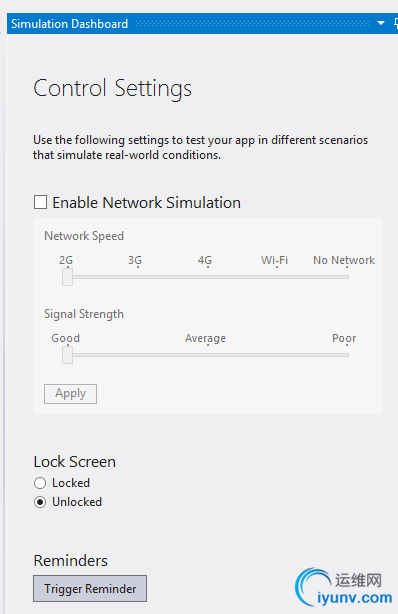Click the iyunv.com watermark logo
398x614 pixels.
[x=344, y=587]
